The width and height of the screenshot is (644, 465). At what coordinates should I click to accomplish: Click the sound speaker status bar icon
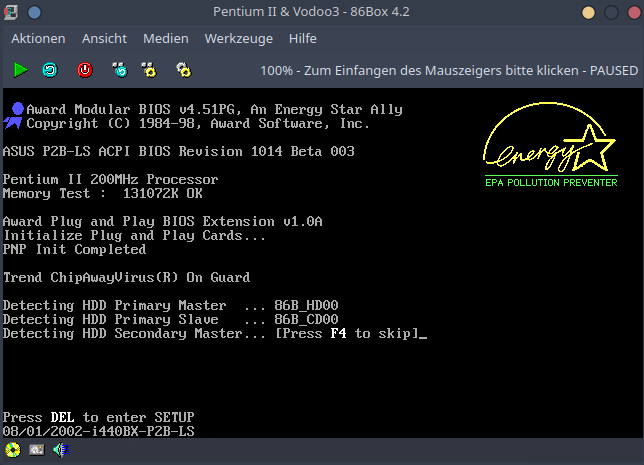click(61, 450)
